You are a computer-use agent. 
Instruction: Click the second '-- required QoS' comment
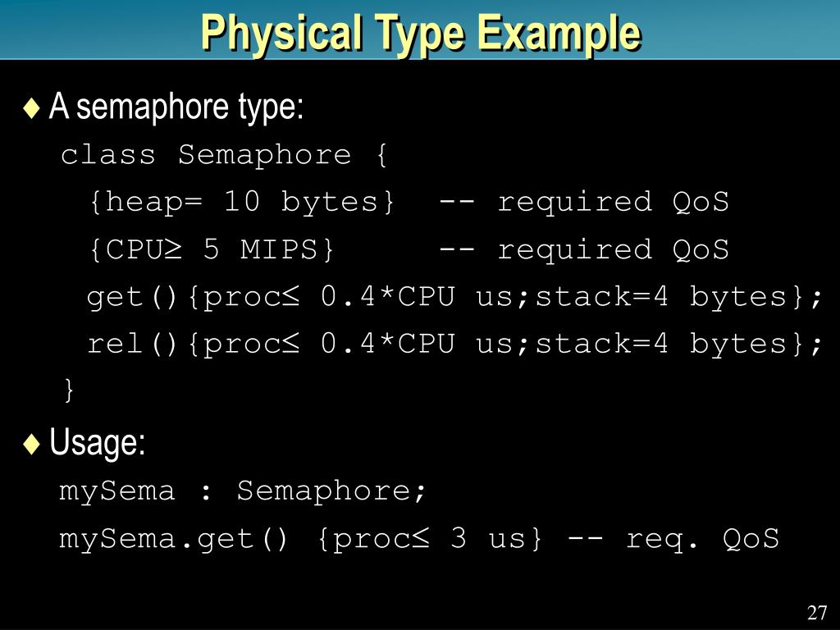(x=584, y=250)
